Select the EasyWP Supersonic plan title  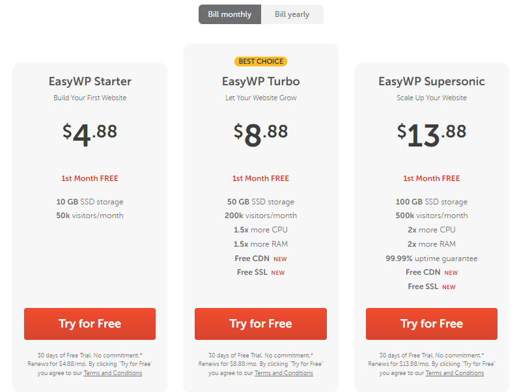[x=432, y=81]
